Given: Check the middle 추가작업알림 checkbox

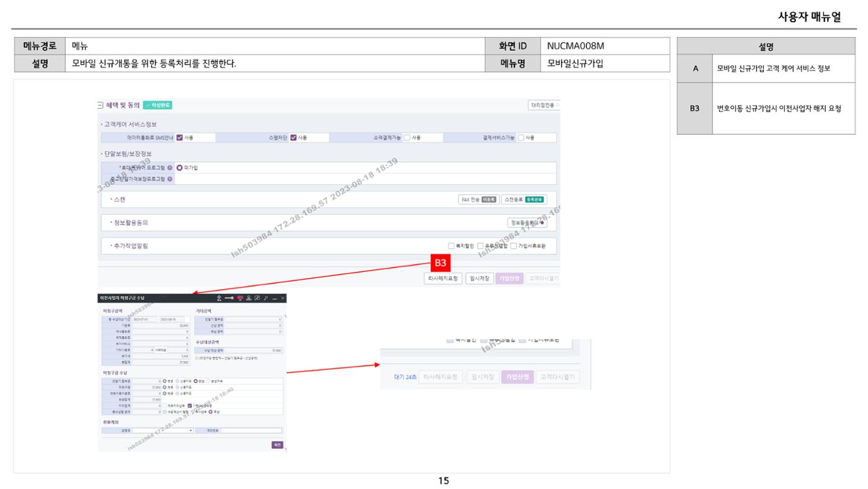Looking at the screenshot, I should coord(481,246).
